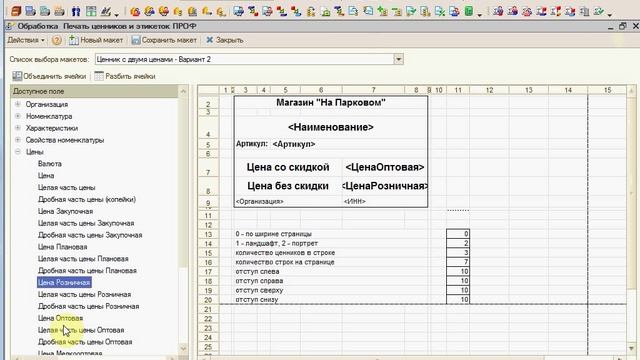Click the '<ИНН>' cell
This screenshot has width=640, height=360.
pos(355,201)
